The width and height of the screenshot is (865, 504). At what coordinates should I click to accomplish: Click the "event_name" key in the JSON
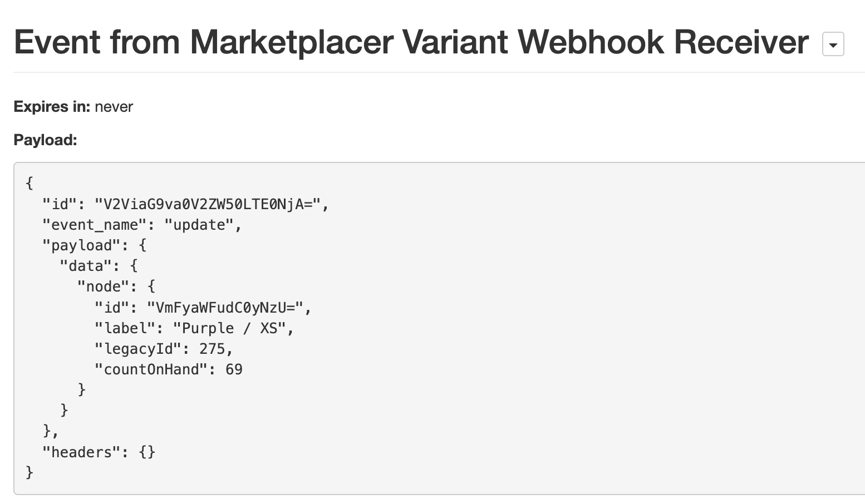tap(90, 225)
